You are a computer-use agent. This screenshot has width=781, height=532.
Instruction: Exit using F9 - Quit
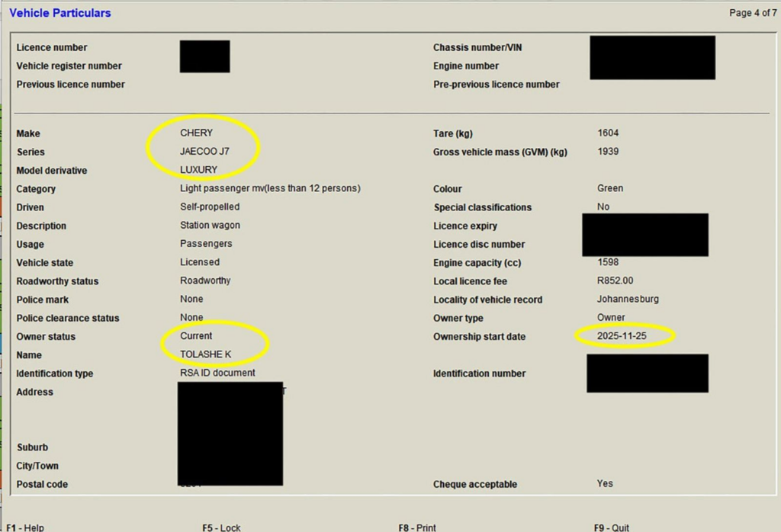612,527
